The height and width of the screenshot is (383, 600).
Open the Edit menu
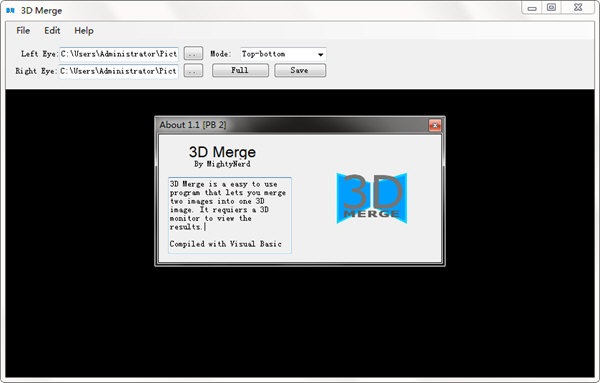pyautogui.click(x=52, y=31)
